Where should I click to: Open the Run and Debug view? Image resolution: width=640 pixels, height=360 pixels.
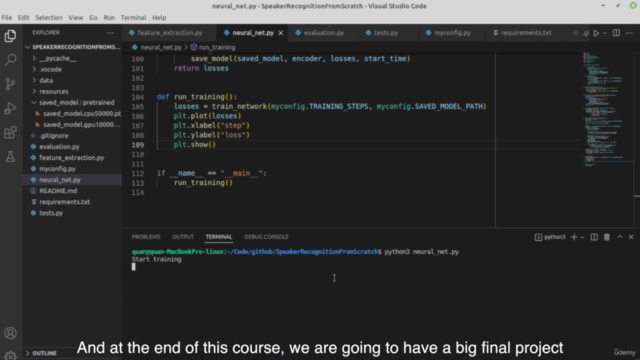coord(11,108)
